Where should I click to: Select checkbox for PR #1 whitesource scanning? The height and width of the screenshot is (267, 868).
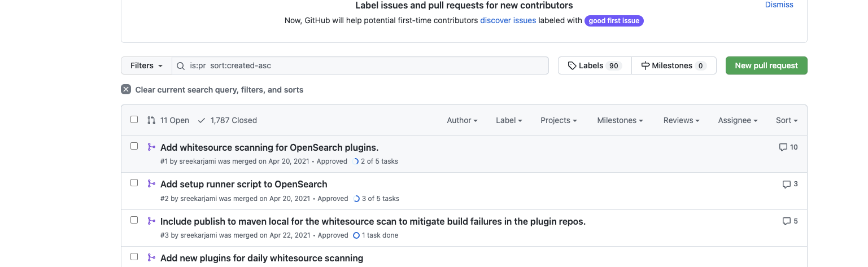(134, 146)
